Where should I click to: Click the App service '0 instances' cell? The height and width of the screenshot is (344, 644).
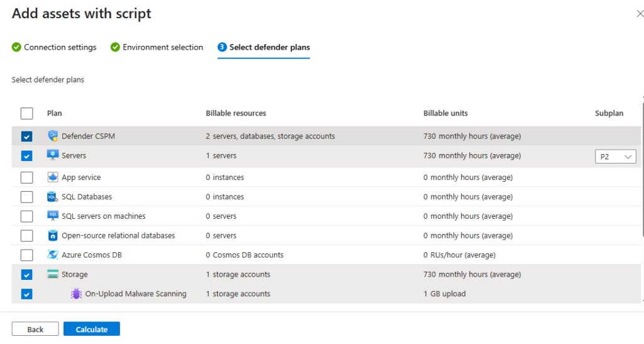225,177
